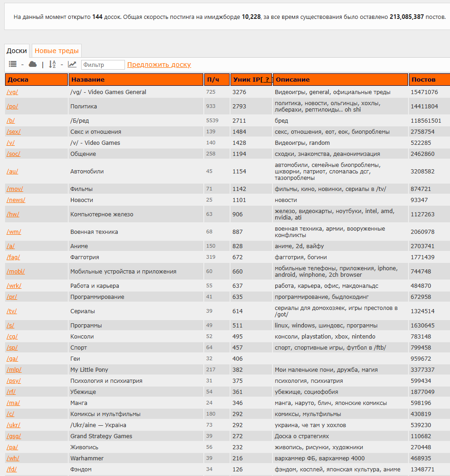Sort by the Постов column header

[x=429, y=79]
